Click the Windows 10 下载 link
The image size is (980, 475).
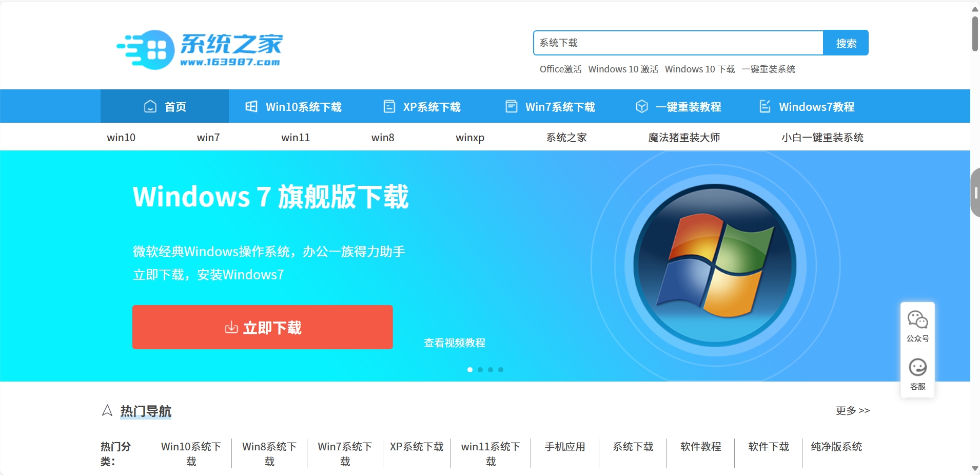pyautogui.click(x=700, y=69)
